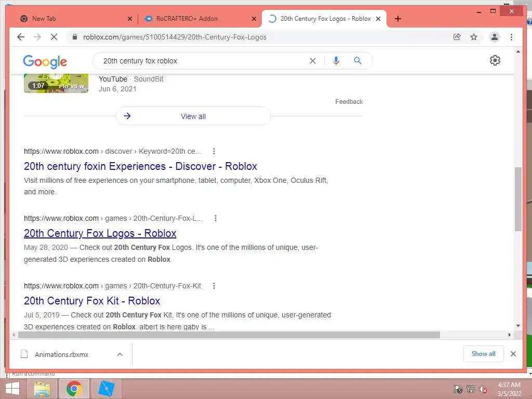Submit search with magnifier icon
The width and height of the screenshot is (532, 399).
pyautogui.click(x=357, y=61)
